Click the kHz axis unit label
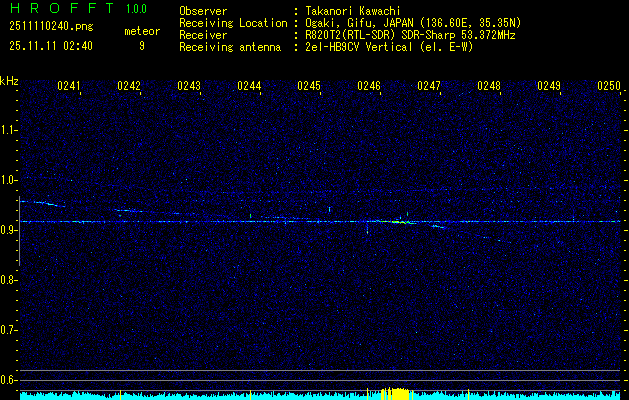Screen dimensions: 629x400 click(9, 81)
